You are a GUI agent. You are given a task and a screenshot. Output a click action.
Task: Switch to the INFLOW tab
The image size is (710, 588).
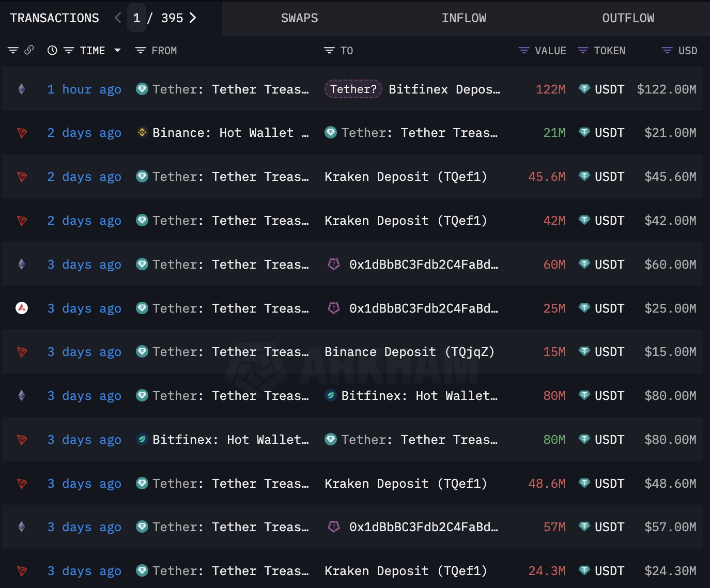[x=464, y=18]
